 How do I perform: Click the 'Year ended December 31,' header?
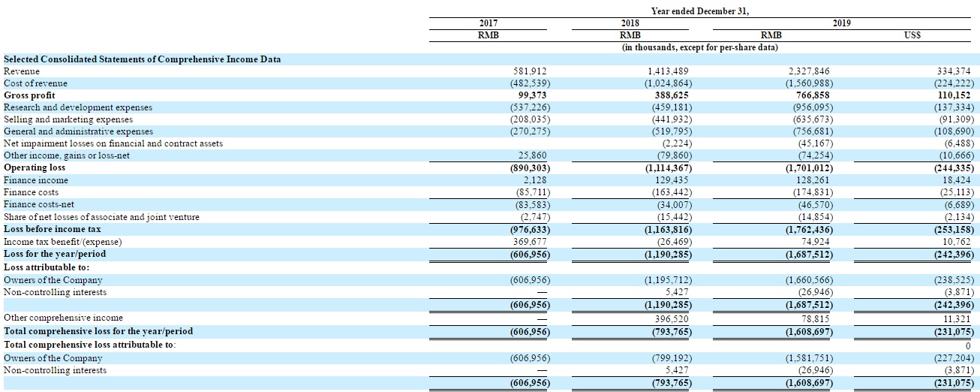pos(700,11)
